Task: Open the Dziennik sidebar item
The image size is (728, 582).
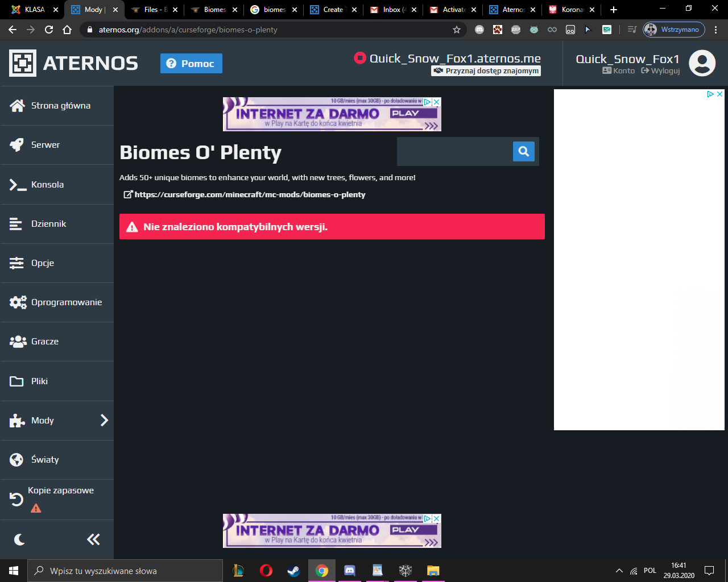Action: click(57, 224)
